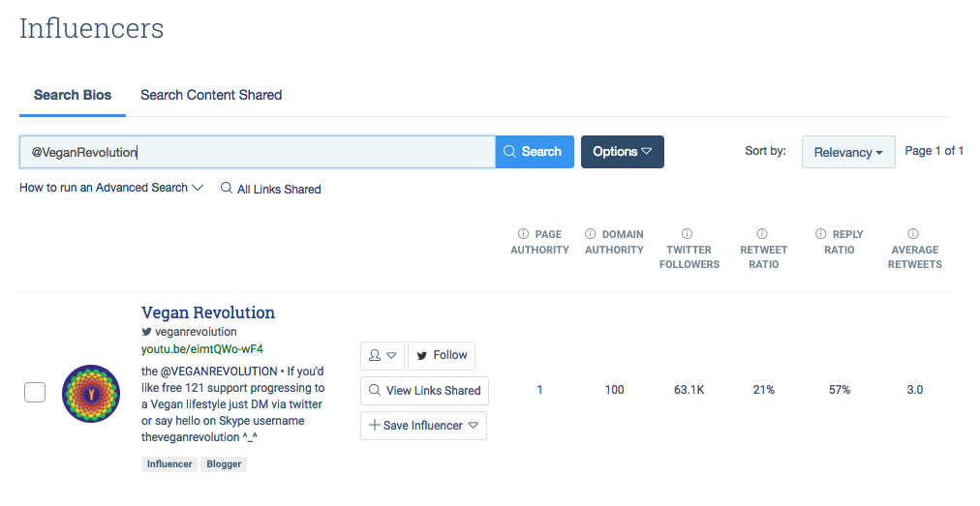Image resolution: width=980 pixels, height=506 pixels.
Task: Click the blue Search button
Action: 535,152
